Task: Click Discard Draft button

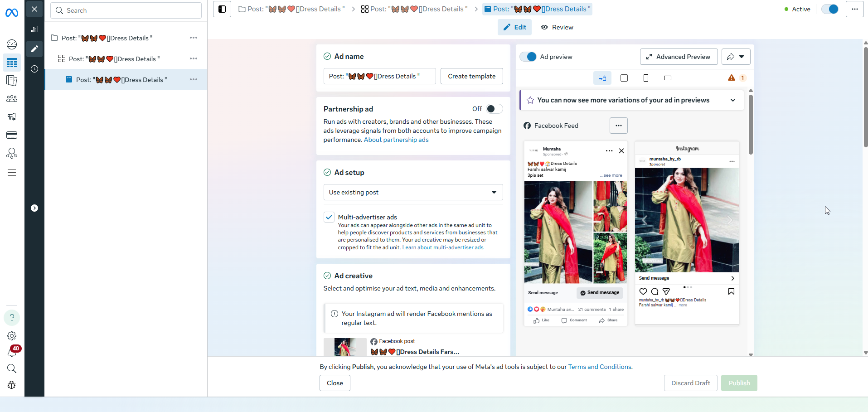Action: pos(691,383)
